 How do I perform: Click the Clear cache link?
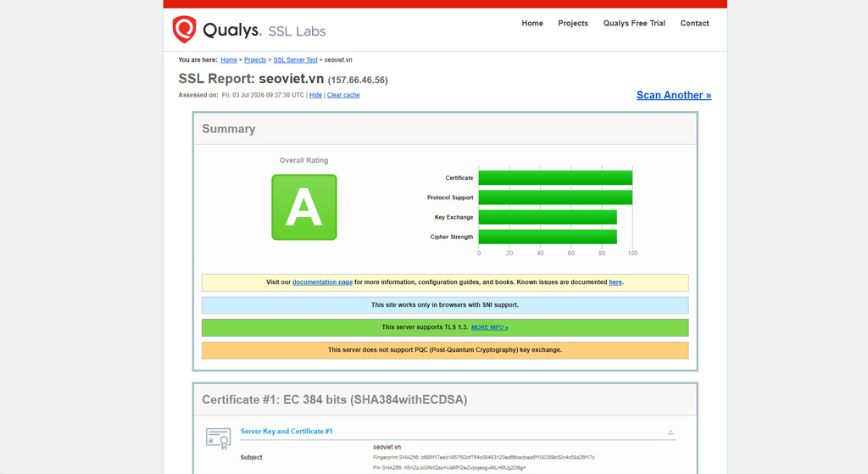(343, 95)
